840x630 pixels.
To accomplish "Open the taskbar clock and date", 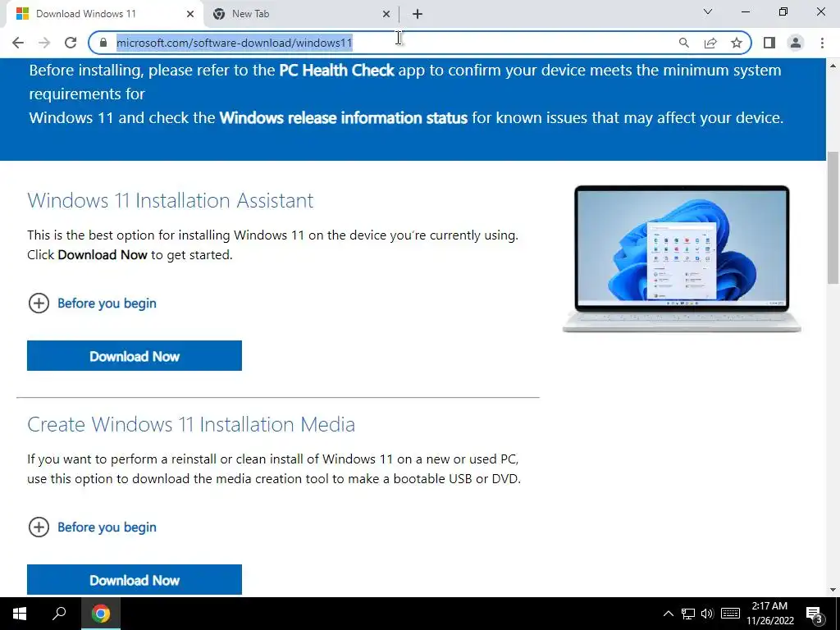I will coord(769,614).
